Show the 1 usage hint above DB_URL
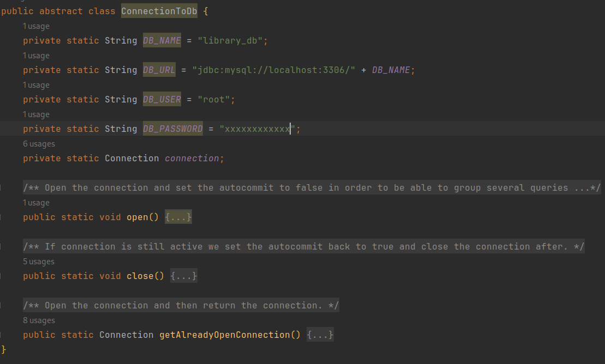Image resolution: width=605 pixels, height=364 pixels. click(36, 56)
